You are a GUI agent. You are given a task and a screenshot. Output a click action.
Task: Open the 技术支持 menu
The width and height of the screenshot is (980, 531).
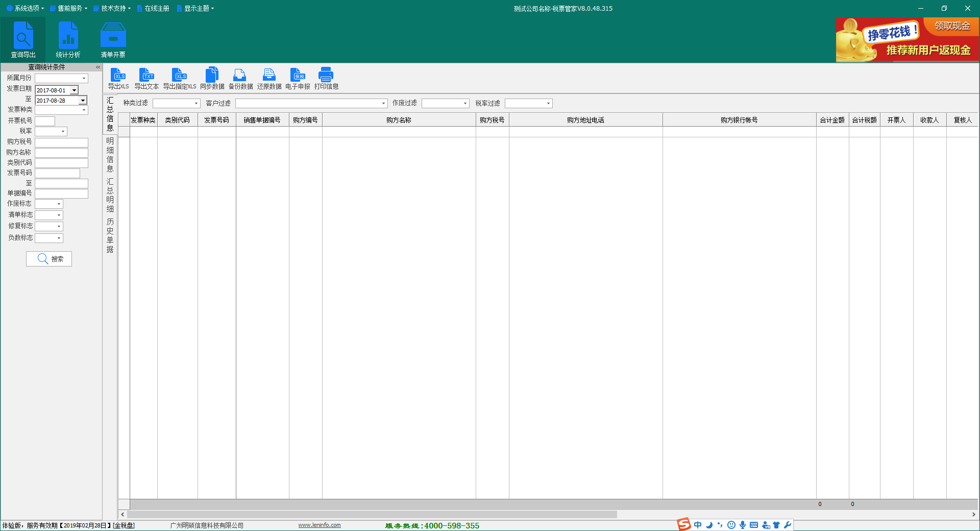click(x=112, y=8)
